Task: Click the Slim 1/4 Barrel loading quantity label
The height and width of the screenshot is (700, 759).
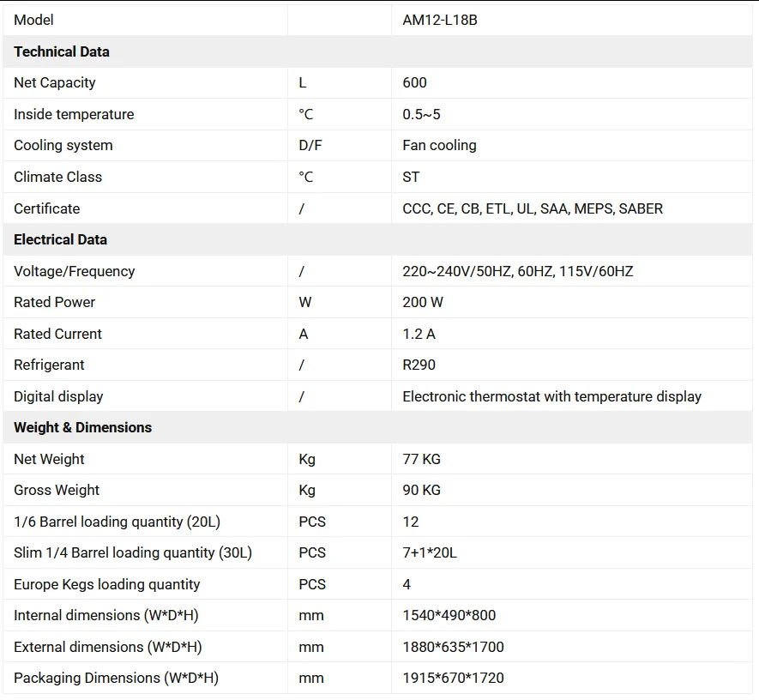Action: (133, 552)
